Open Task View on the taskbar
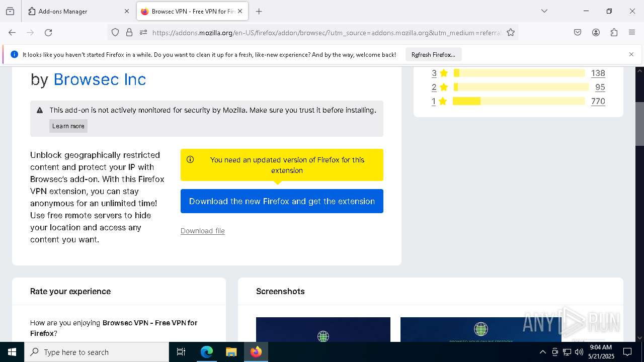644x362 pixels. pos(181,352)
